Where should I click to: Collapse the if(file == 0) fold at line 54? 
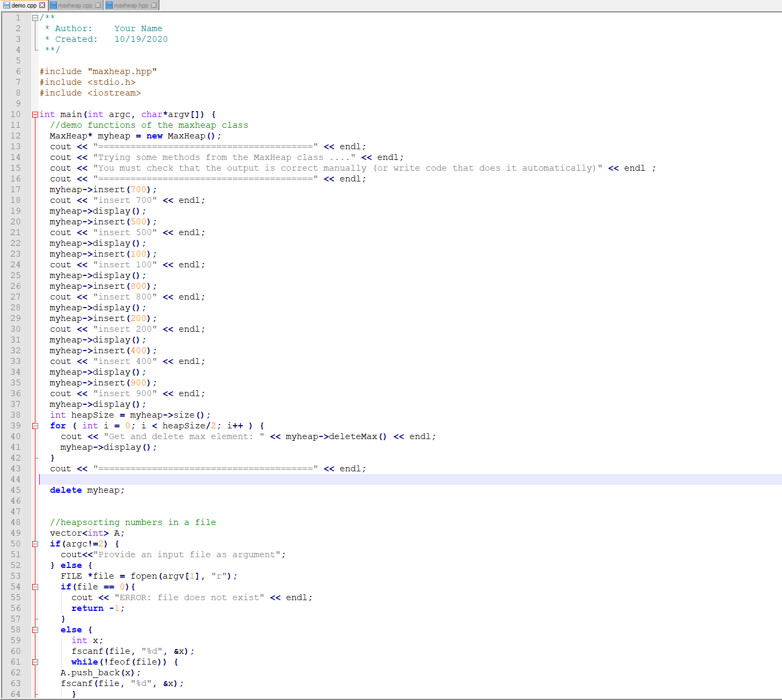[35, 587]
